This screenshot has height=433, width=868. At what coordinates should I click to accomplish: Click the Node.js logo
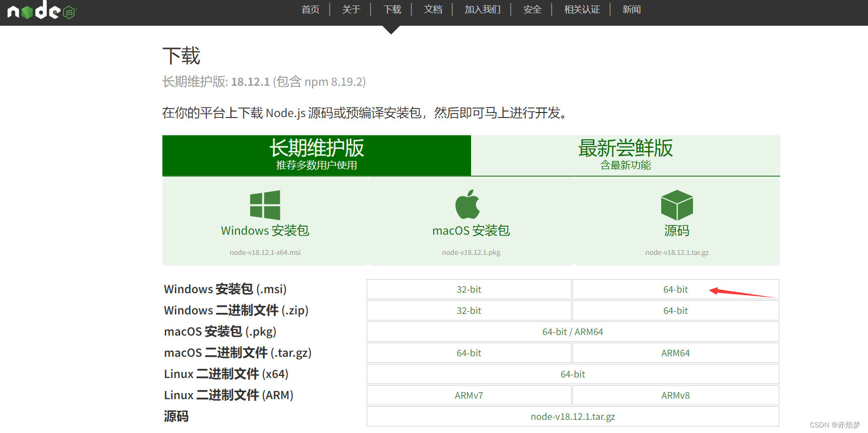(x=41, y=10)
